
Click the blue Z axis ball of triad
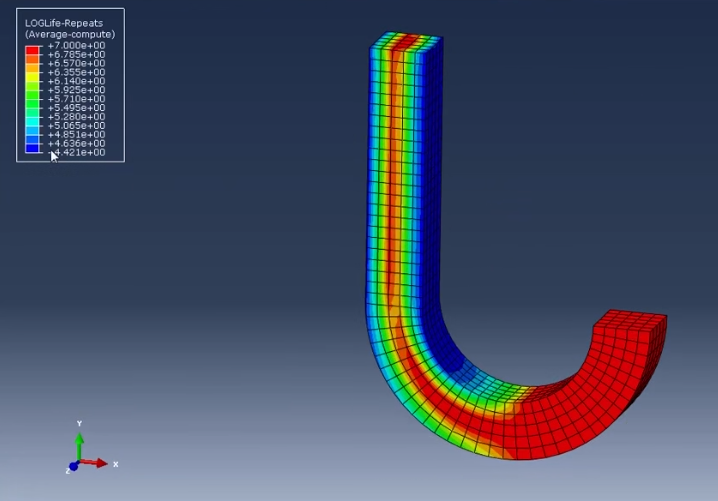click(73, 466)
